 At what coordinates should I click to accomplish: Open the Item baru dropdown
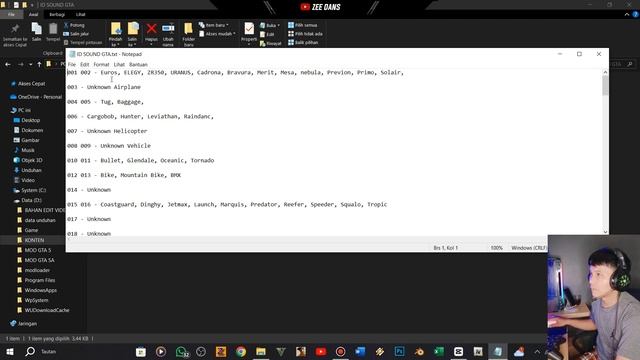[x=213, y=25]
